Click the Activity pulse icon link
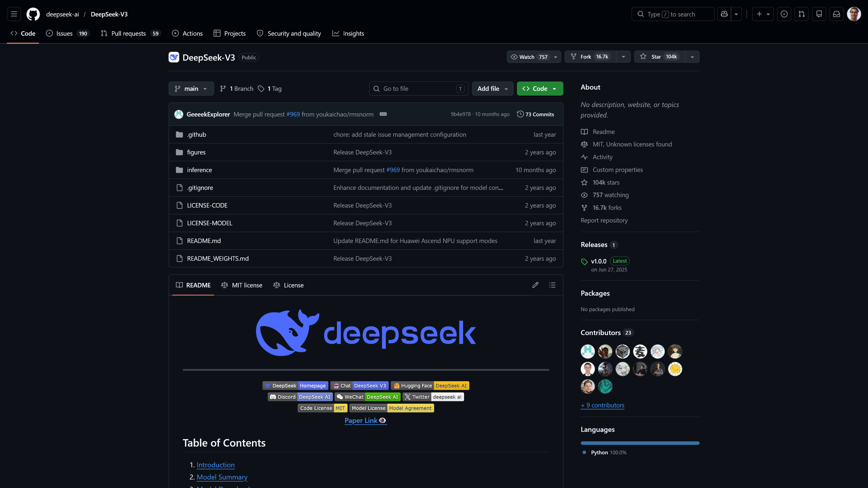Viewport: 868px width, 488px height. click(x=584, y=157)
